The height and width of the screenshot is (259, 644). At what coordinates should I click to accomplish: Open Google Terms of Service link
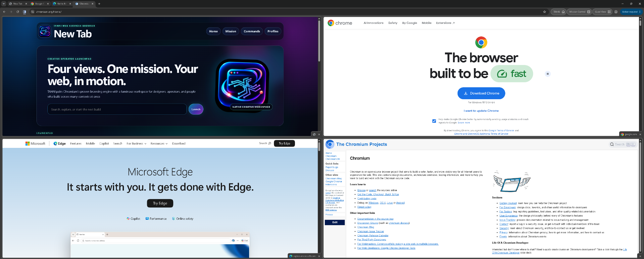tap(501, 130)
